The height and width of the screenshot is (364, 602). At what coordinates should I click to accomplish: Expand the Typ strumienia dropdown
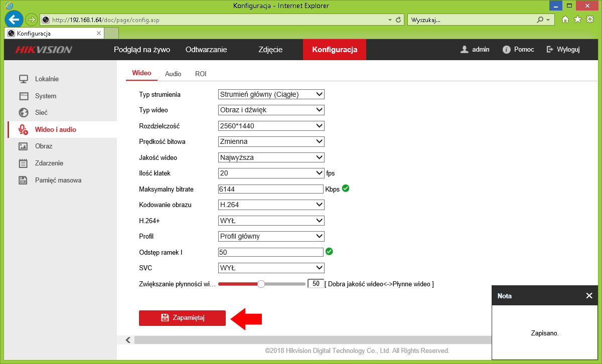coord(271,94)
